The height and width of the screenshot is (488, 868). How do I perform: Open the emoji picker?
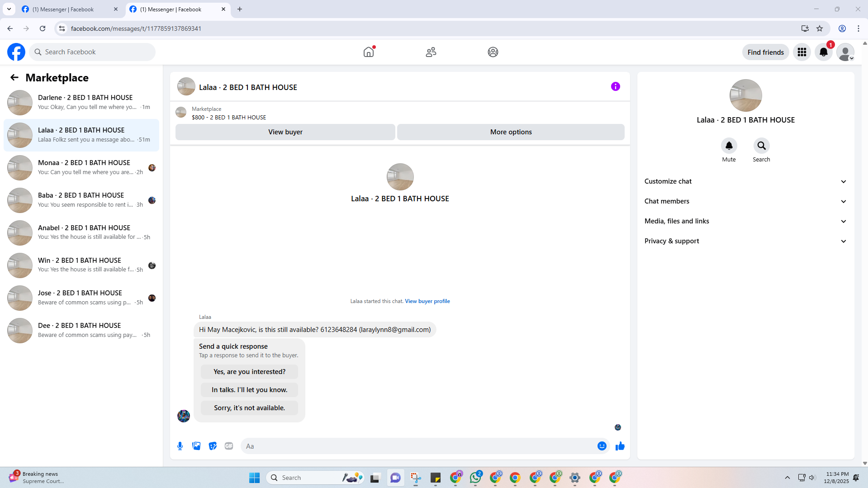click(x=602, y=446)
